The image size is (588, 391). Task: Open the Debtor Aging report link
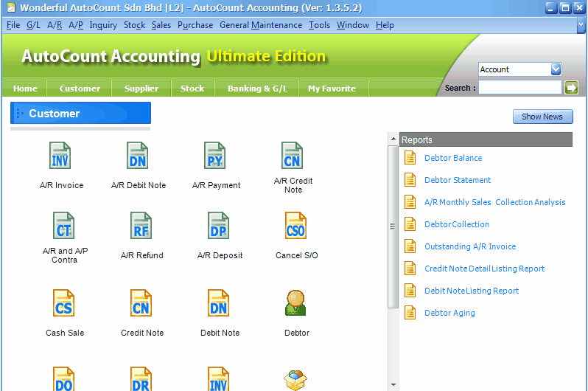pos(449,313)
